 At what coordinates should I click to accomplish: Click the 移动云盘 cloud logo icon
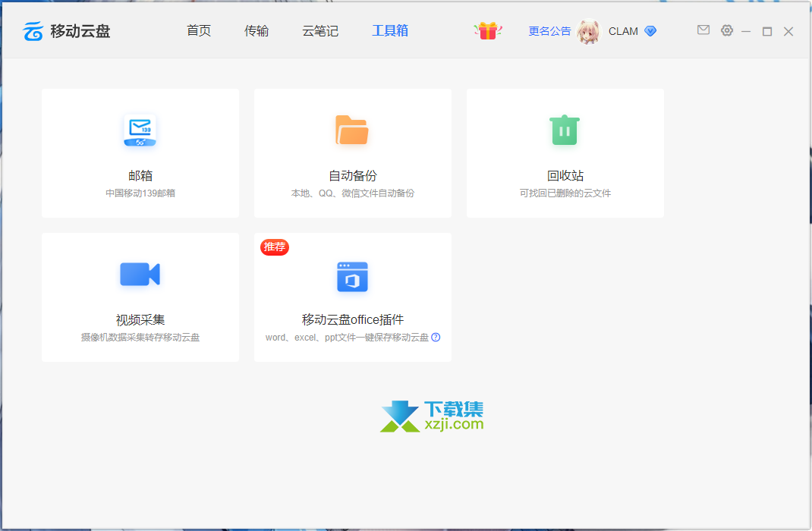click(x=33, y=31)
